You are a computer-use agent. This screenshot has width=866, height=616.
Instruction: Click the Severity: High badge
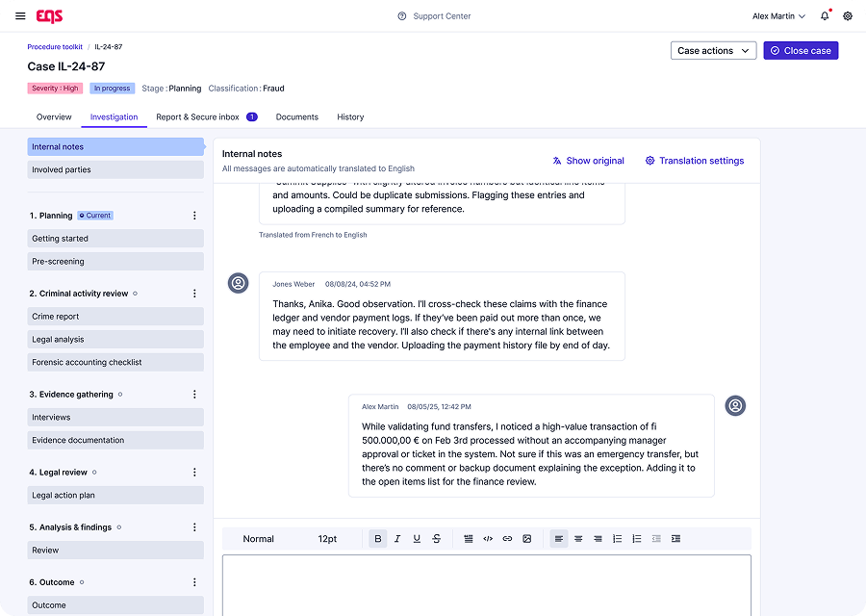point(55,89)
